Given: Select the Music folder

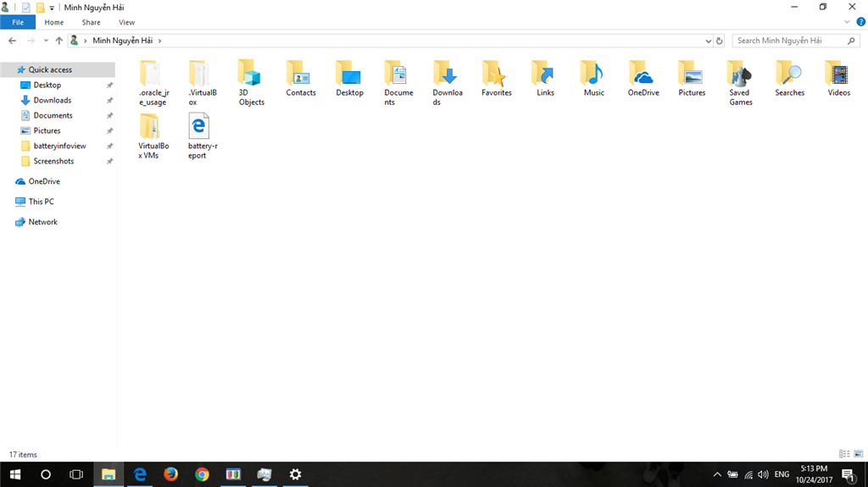Looking at the screenshot, I should [x=594, y=79].
